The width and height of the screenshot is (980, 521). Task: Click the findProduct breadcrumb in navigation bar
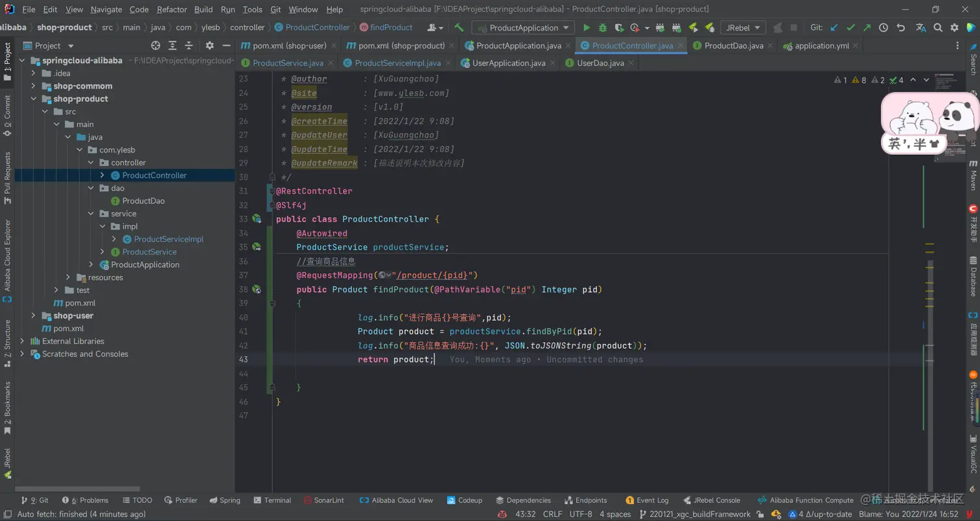tap(386, 28)
